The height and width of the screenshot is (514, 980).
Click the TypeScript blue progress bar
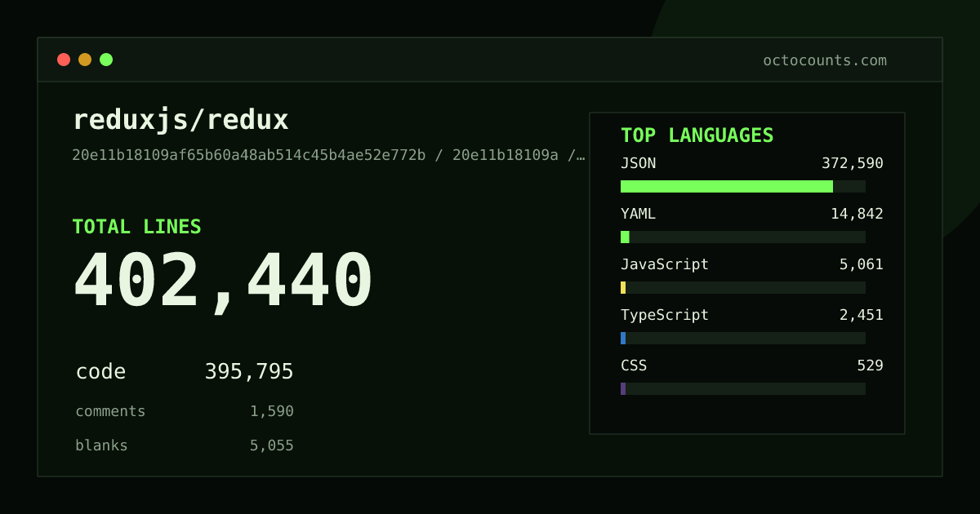(x=623, y=338)
